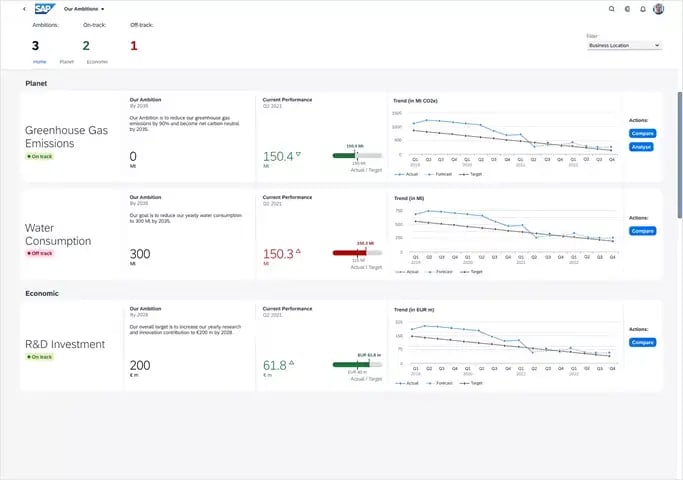Open the search icon in header
This screenshot has height=480, width=683.
612,9
